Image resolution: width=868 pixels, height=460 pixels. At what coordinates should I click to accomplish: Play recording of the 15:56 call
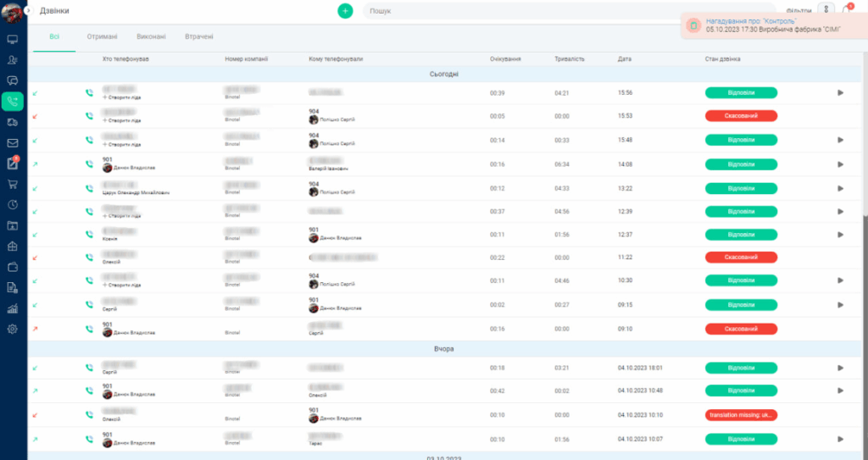pyautogui.click(x=840, y=92)
